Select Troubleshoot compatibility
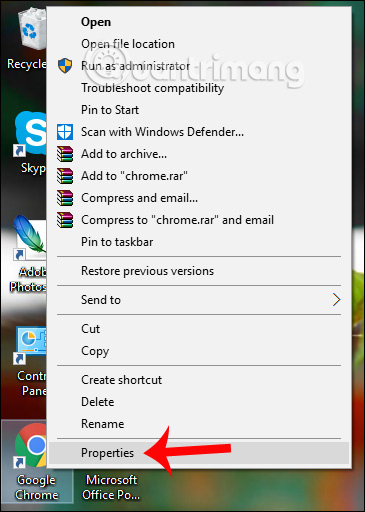The height and width of the screenshot is (512, 365). (x=199, y=88)
